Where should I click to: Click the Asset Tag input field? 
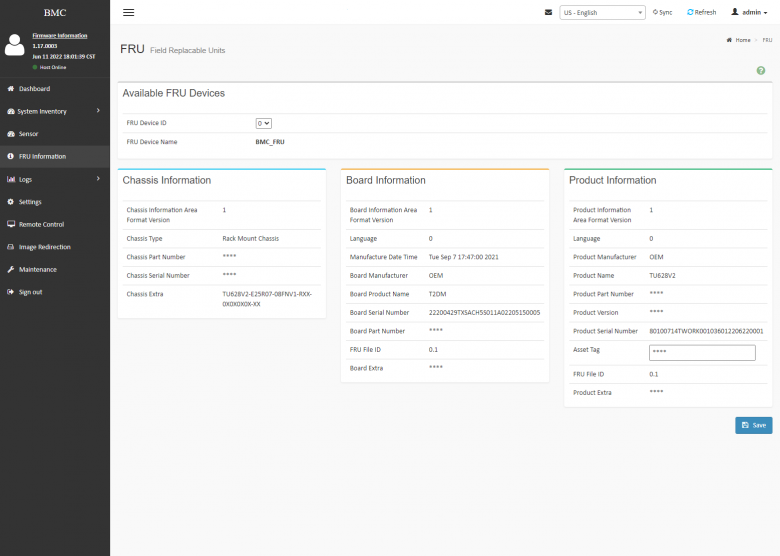coord(701,352)
